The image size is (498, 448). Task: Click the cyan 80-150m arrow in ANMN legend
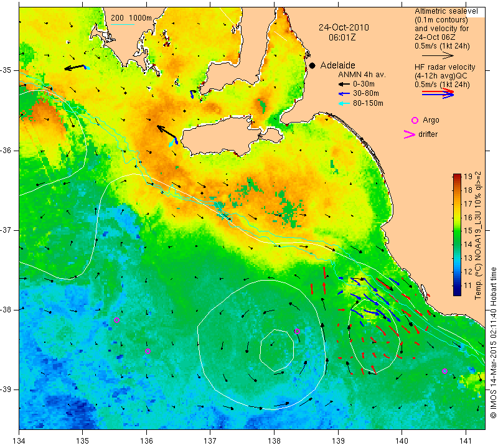coord(344,103)
